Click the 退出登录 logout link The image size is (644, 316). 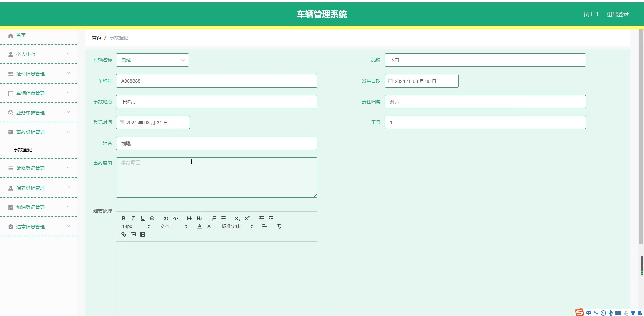(617, 14)
